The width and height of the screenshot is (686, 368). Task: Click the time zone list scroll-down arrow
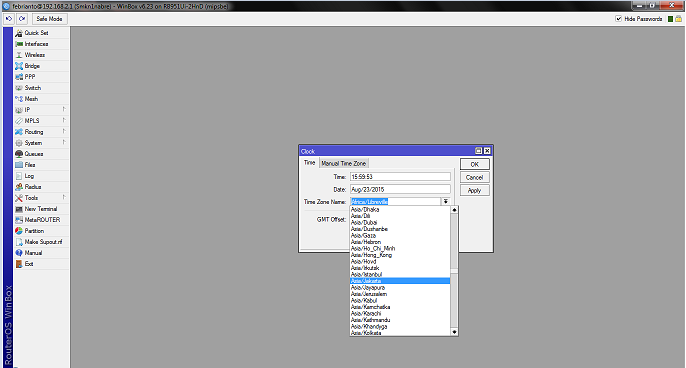[x=454, y=332]
